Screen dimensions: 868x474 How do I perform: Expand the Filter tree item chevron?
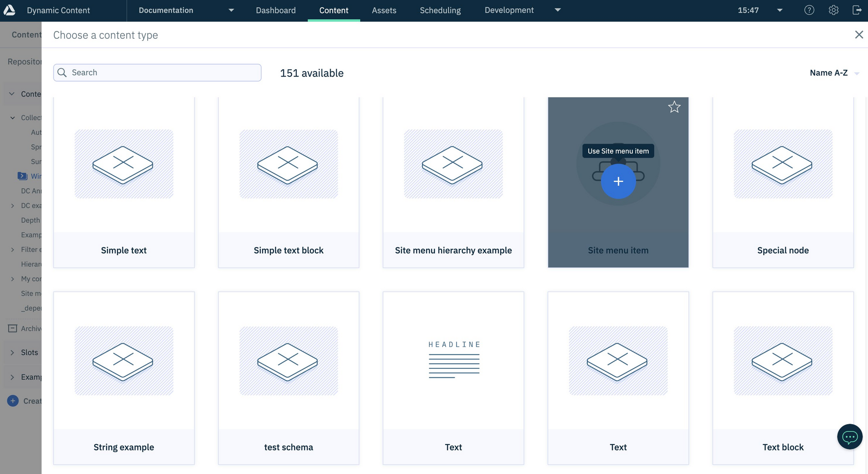[x=12, y=249]
